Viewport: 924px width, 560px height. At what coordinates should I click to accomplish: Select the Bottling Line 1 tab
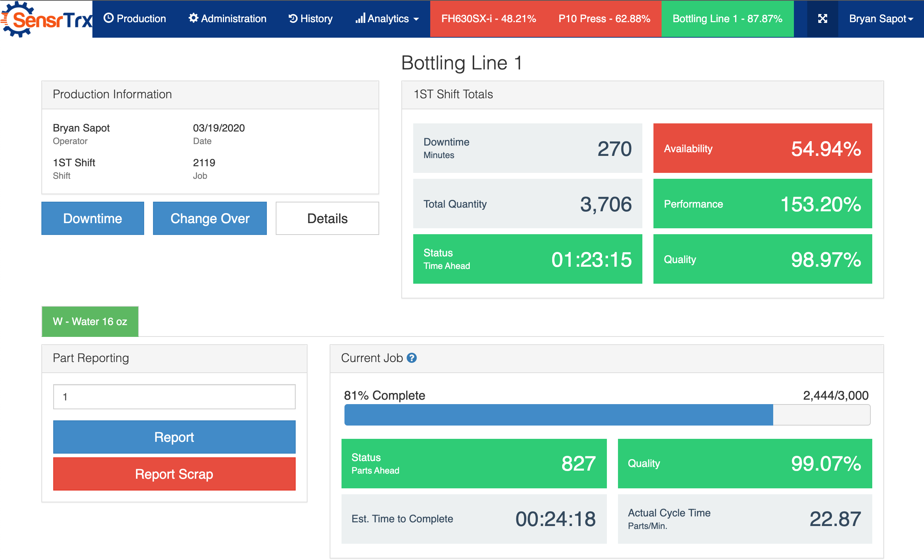click(x=727, y=18)
